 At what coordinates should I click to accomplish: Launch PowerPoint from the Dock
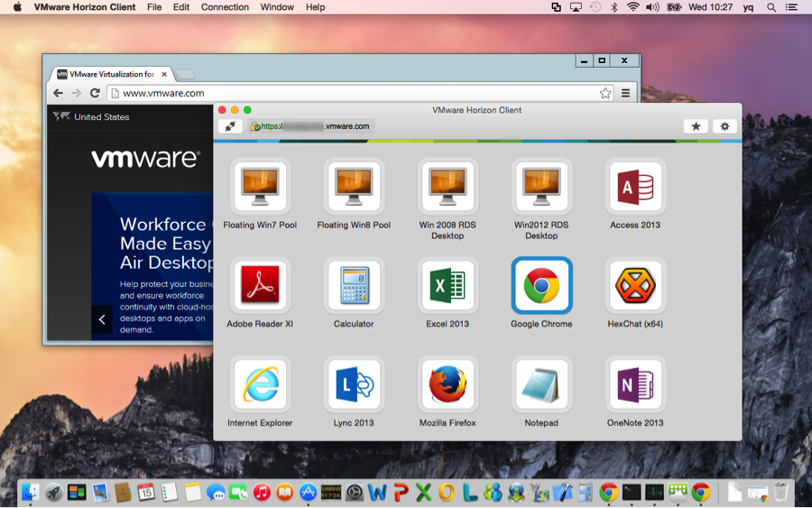click(401, 492)
